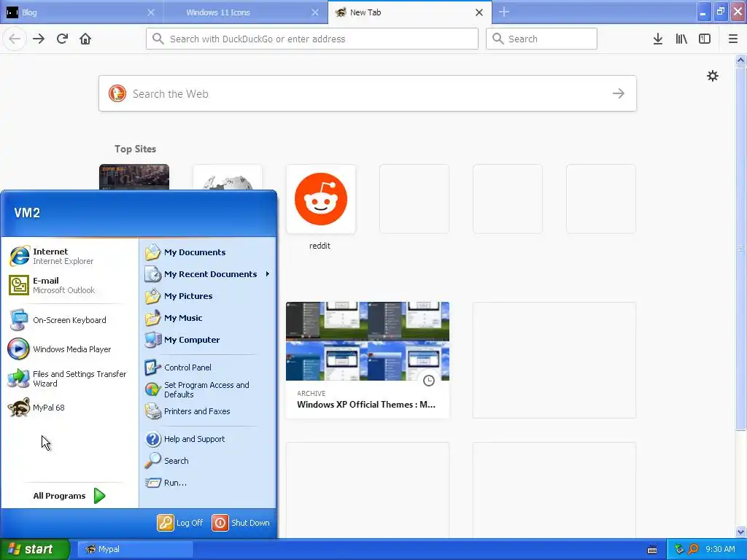Open the Run... dialog
747x560 pixels.
coord(166,483)
